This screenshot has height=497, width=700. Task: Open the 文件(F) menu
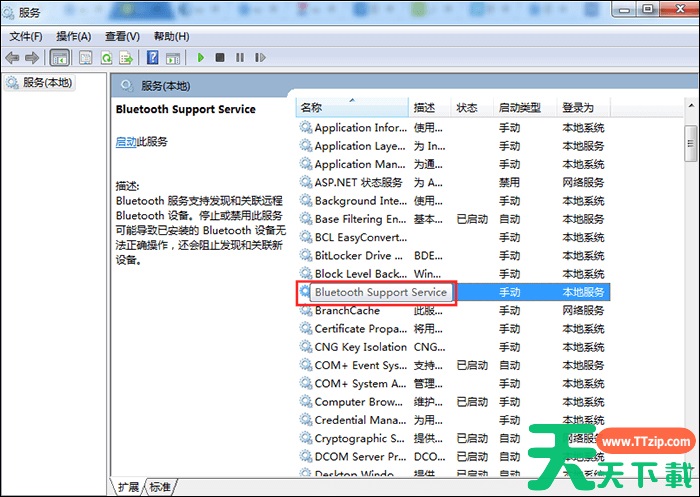(x=26, y=37)
